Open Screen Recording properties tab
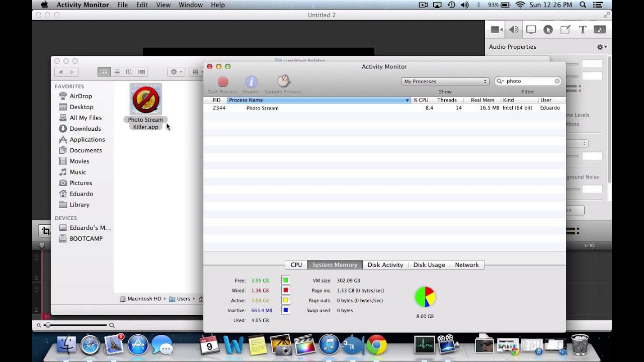Image resolution: width=644 pixels, height=362 pixels. 531,30
